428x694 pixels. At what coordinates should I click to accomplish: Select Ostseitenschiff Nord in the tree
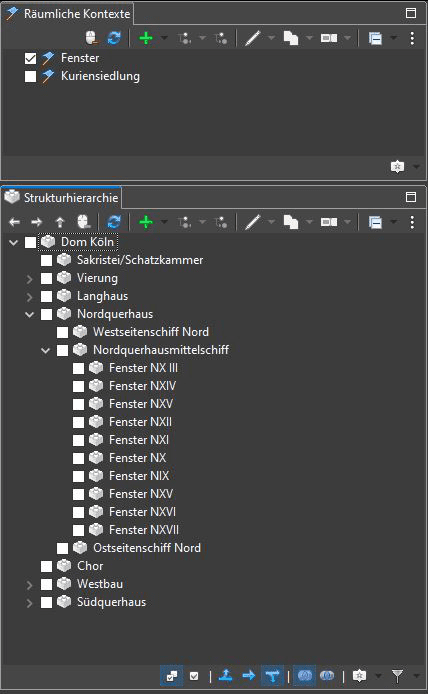click(x=147, y=547)
